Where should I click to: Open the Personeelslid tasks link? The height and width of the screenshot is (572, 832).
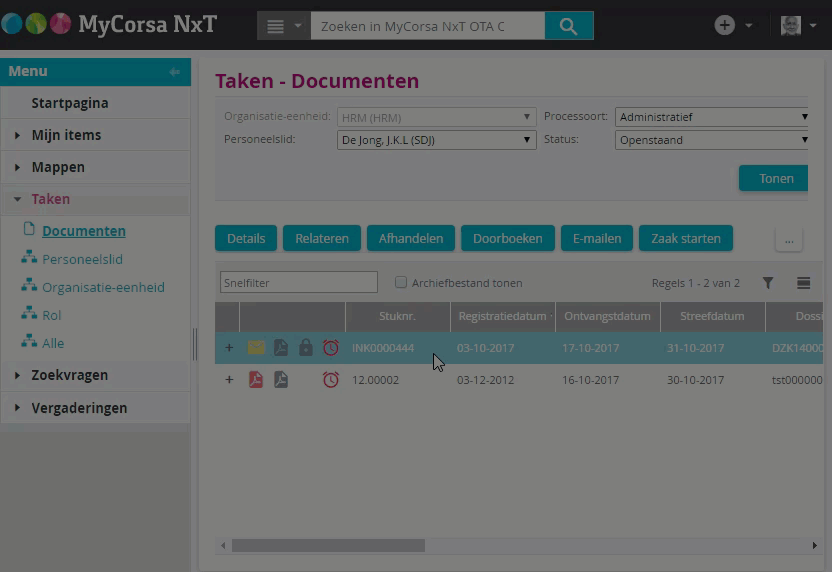pos(82,259)
